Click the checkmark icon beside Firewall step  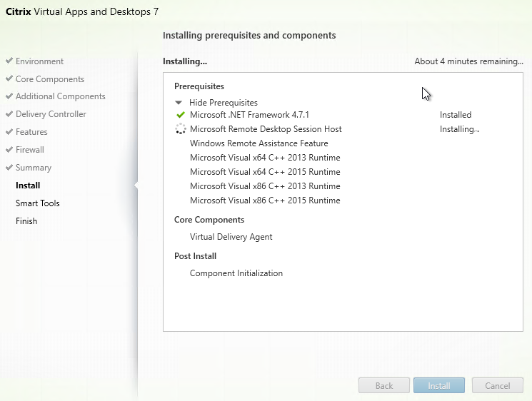pos(9,150)
